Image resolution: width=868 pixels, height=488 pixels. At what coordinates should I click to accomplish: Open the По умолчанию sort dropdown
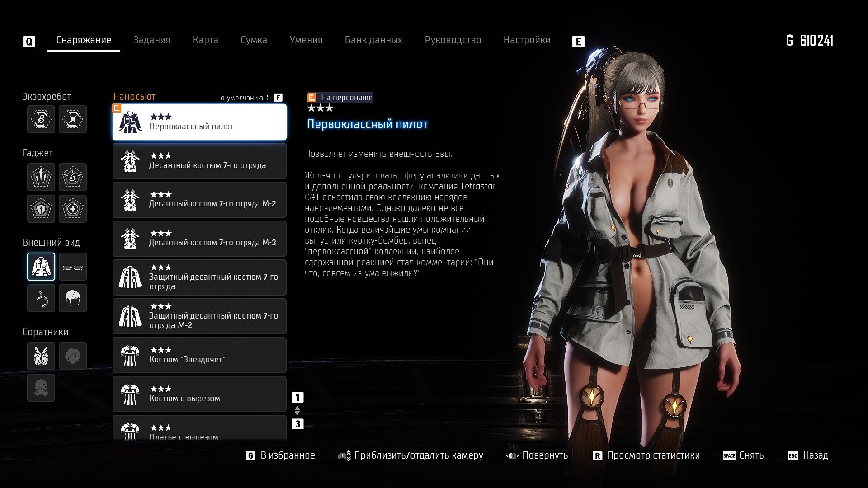(x=242, y=98)
